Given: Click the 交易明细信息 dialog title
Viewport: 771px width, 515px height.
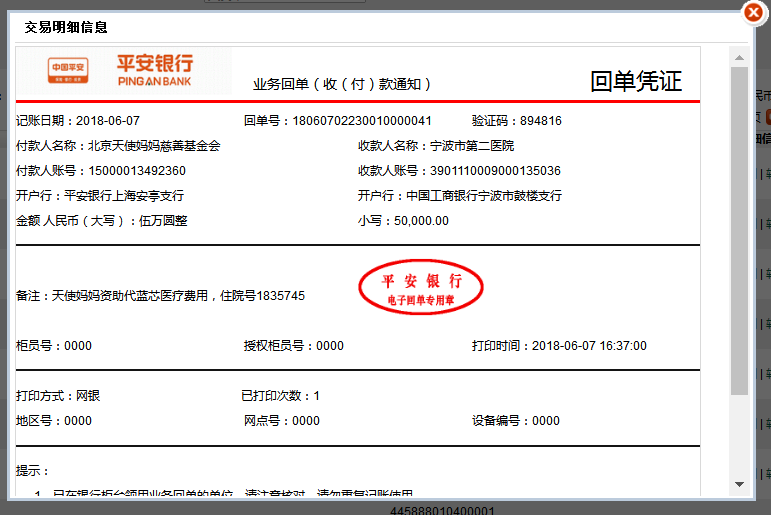Looking at the screenshot, I should click(x=66, y=27).
